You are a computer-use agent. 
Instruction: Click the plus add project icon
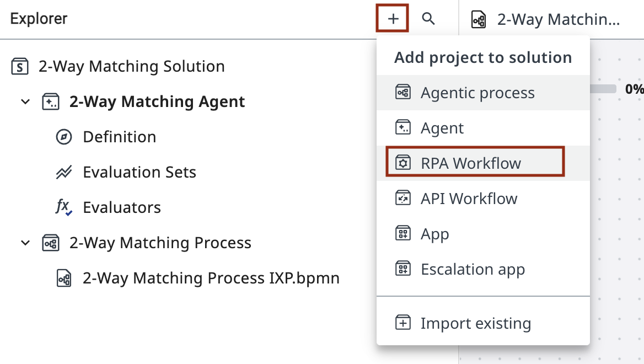click(x=393, y=19)
